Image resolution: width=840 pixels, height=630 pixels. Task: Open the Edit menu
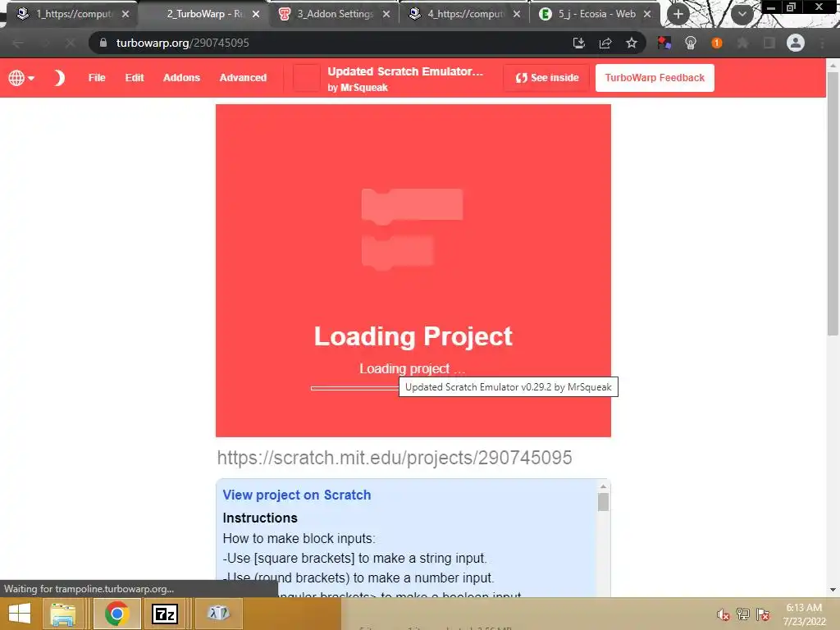point(135,78)
